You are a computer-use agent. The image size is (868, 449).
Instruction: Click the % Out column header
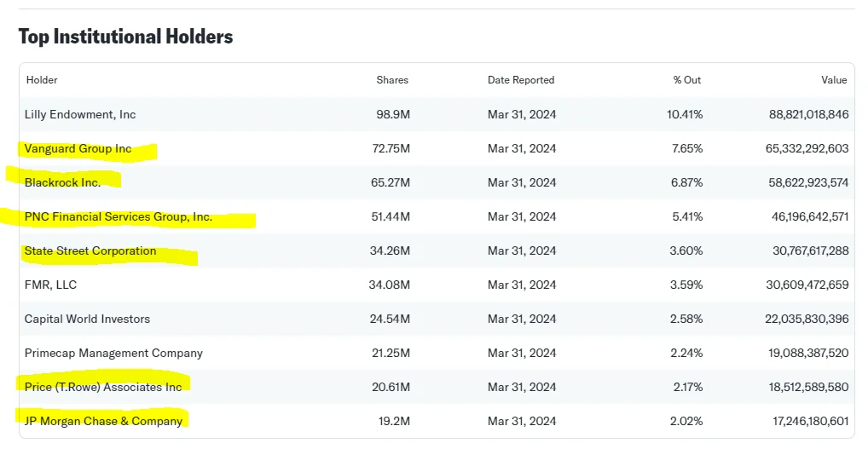(687, 80)
